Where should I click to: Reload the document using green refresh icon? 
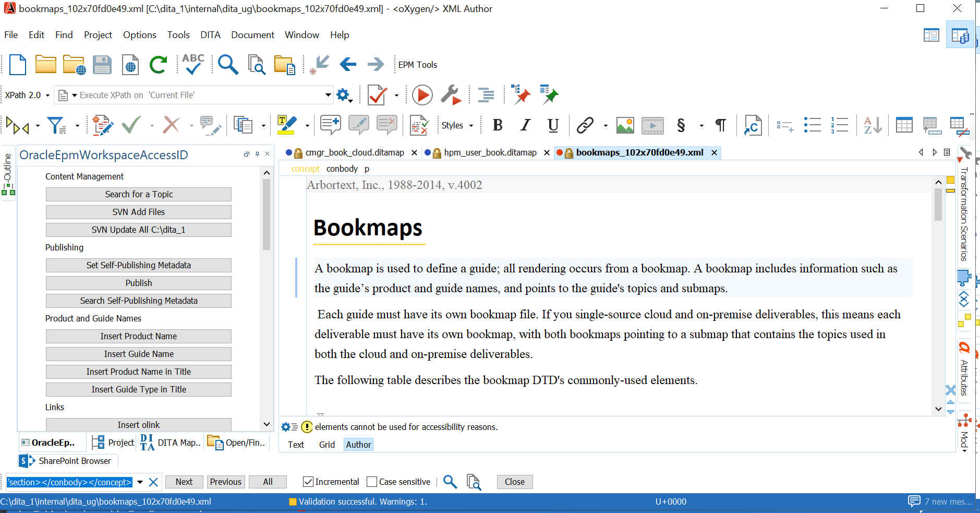[158, 65]
